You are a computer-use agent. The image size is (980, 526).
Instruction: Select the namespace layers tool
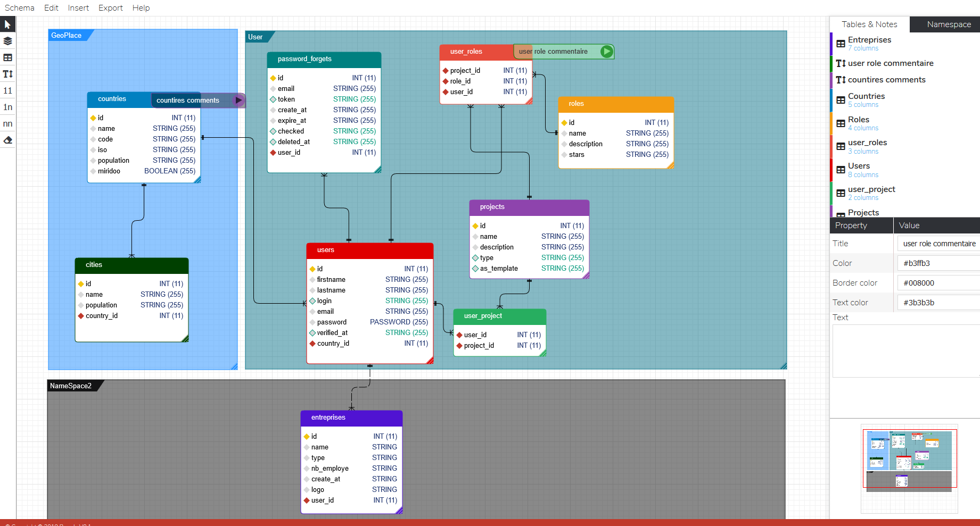7,41
